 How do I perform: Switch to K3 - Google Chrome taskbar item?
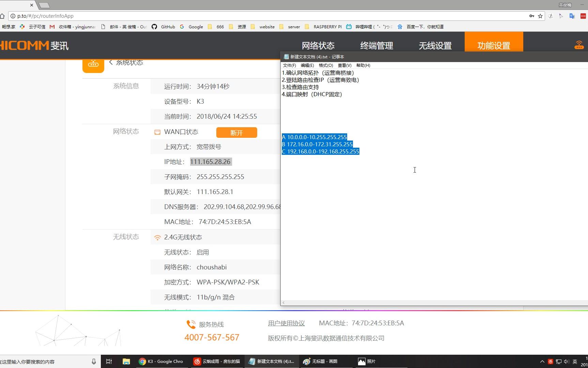162,362
